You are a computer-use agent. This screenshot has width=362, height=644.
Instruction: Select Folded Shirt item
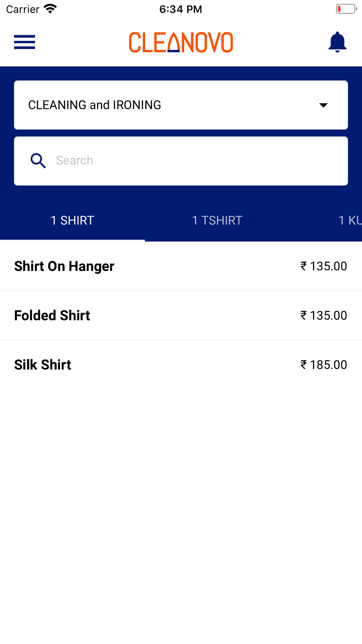coord(181,315)
